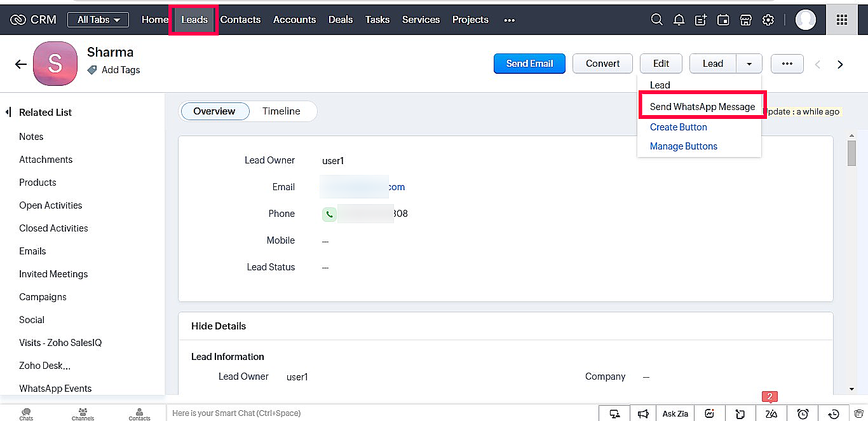
Task: Open the search icon in top bar
Action: point(657,20)
